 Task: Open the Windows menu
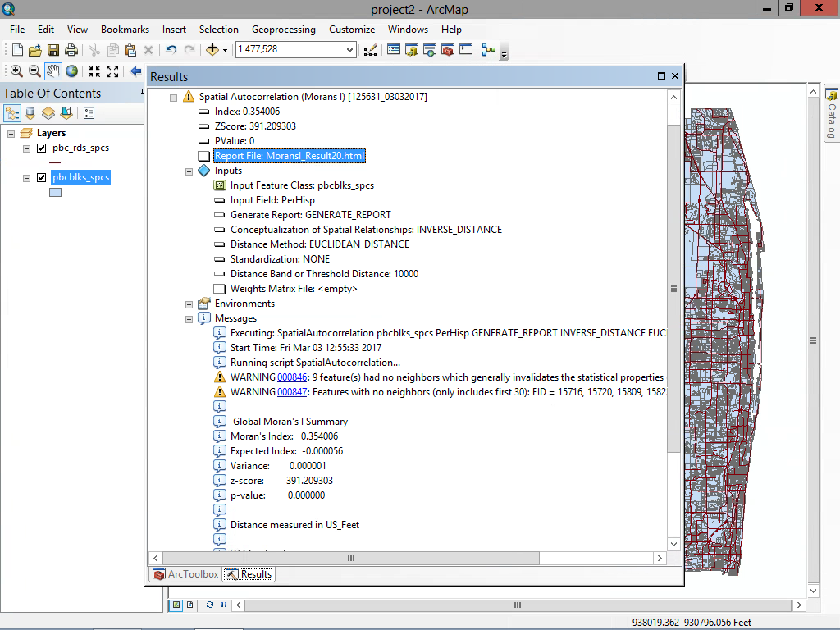click(408, 30)
